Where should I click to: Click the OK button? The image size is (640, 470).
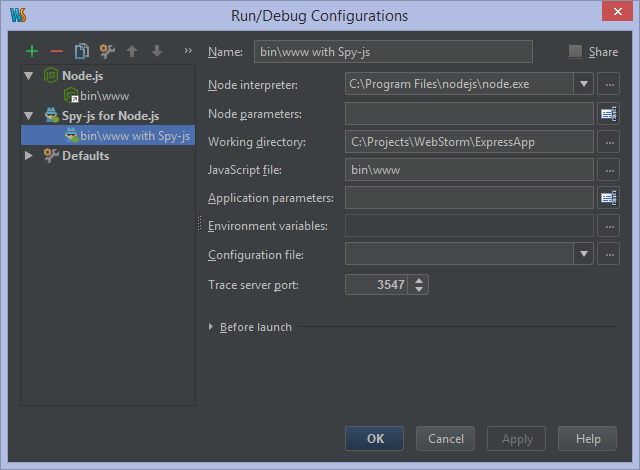(x=374, y=439)
